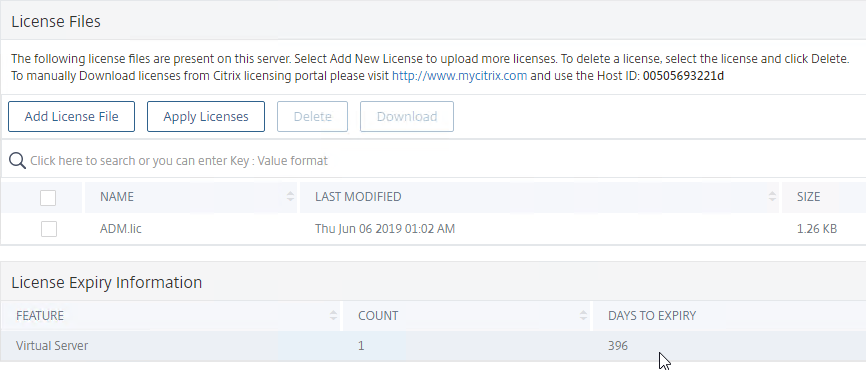Viewport: 866px width, 370px height.
Task: Focus the license search field
Action: pos(436,161)
